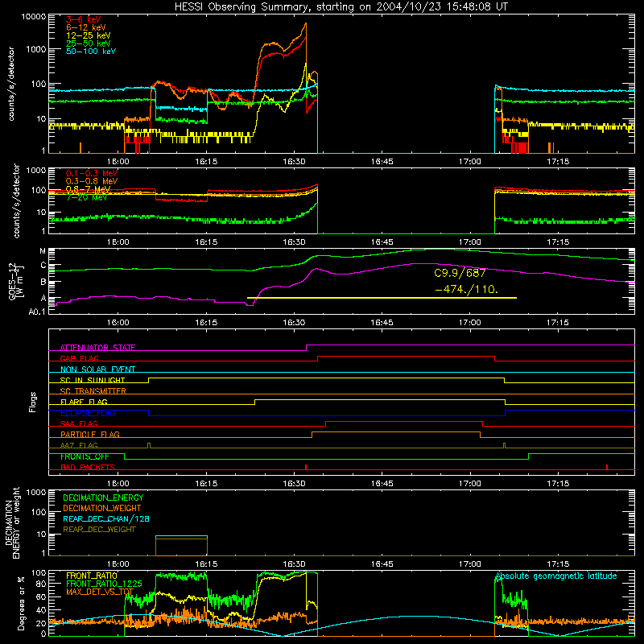Click the SC_IN_SUNLIGHT flag label
644x644 pixels.
93,380
